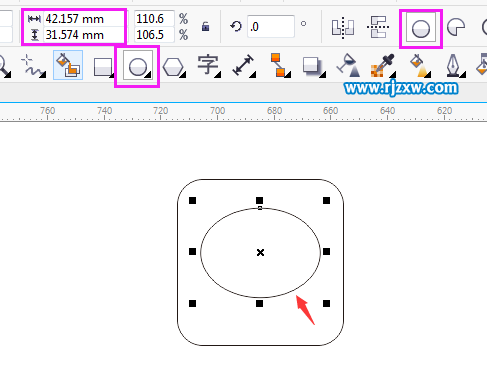Click the object height field 31.574 mm
Viewport: 487px width, 382px height.
click(x=83, y=35)
